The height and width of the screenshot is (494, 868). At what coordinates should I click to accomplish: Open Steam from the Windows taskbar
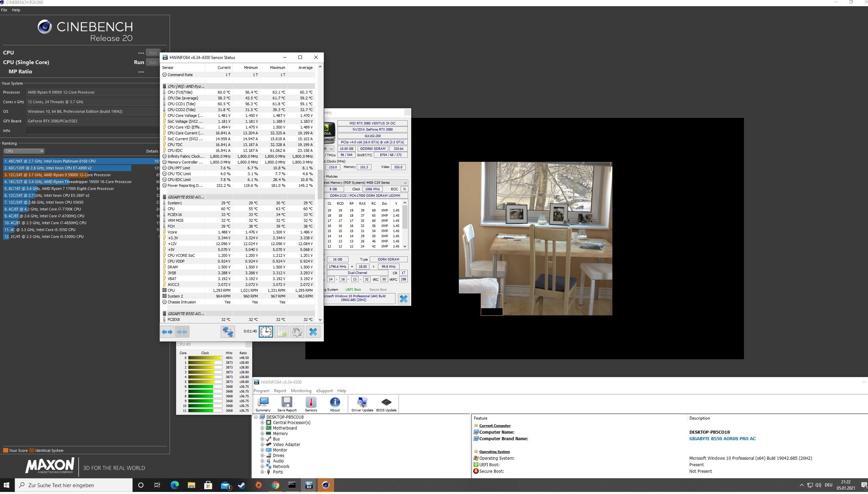(x=242, y=485)
